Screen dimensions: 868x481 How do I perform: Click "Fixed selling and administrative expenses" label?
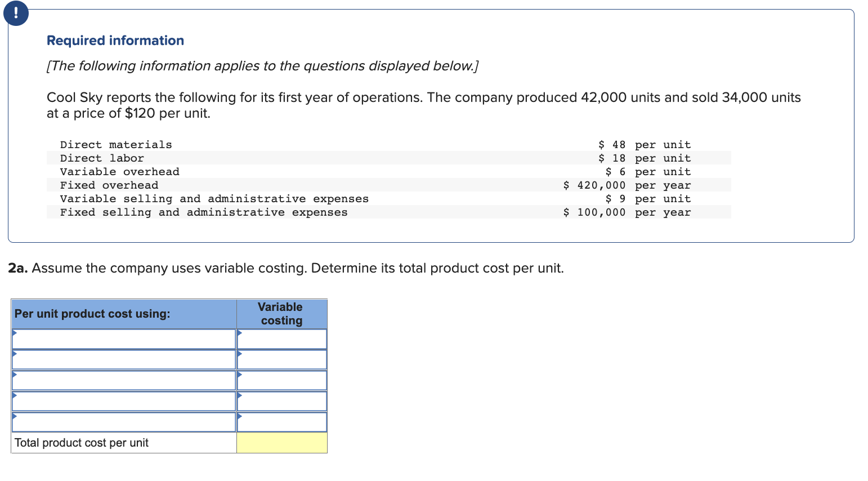204,212
